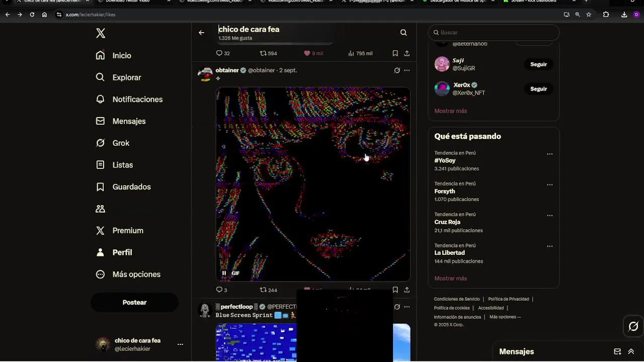
Task: Click Mostrar más under trends
Action: click(x=450, y=279)
